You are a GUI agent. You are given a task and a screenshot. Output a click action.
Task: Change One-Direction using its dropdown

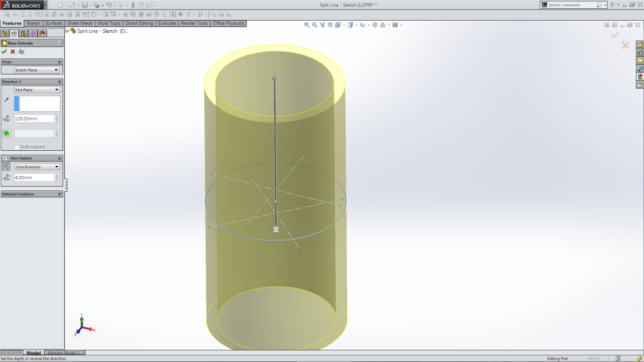point(57,166)
